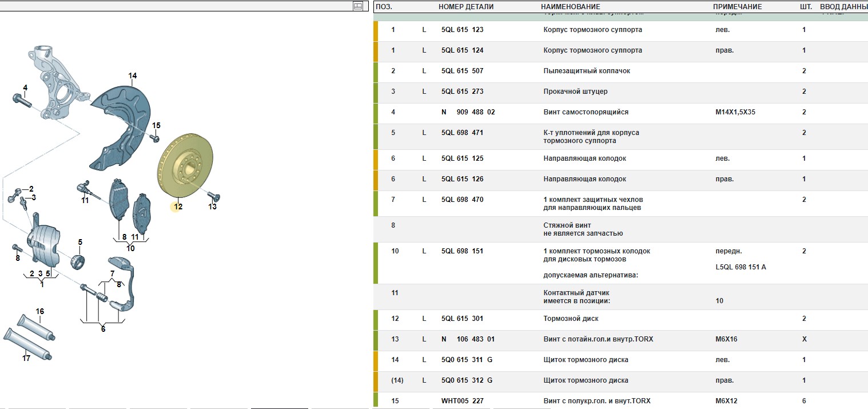
Task: Click the panel layout icon above the diagram
Action: tap(358, 6)
